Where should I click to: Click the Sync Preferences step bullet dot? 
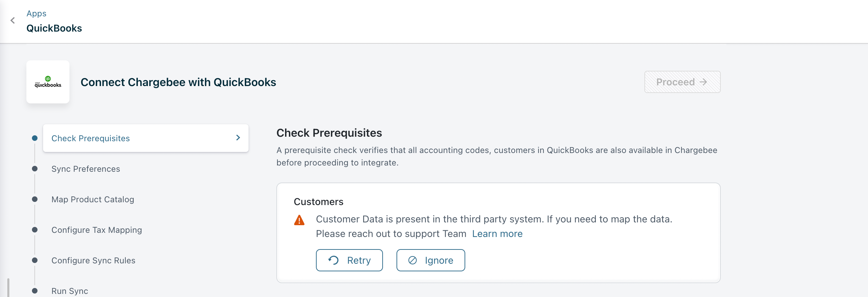click(35, 169)
